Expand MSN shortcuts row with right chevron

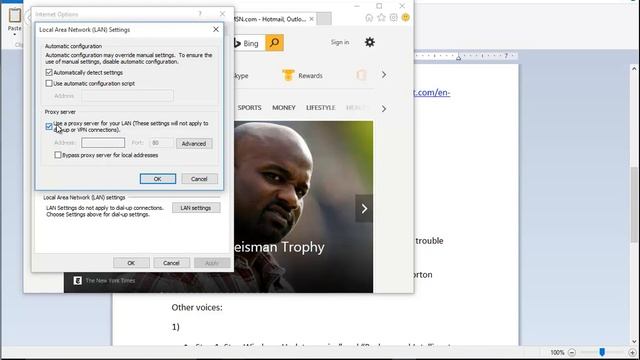pyautogui.click(x=384, y=75)
